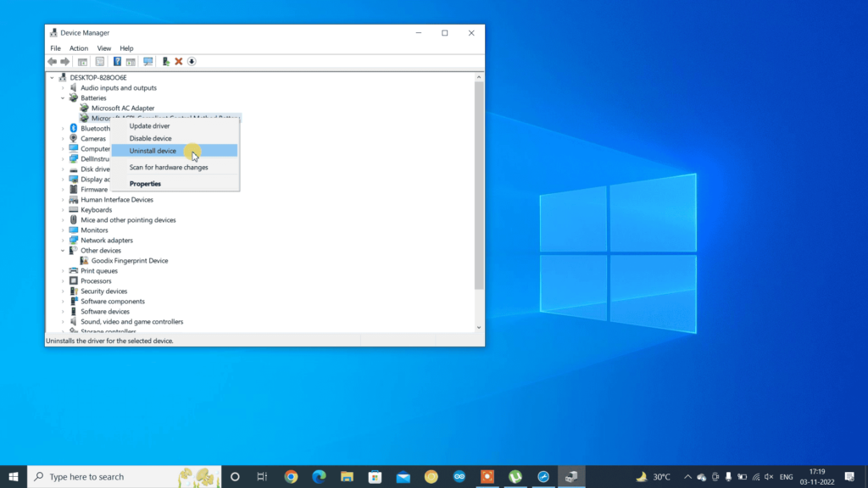Choose Uninstall device from the context menu
868x488 pixels.
[175, 151]
